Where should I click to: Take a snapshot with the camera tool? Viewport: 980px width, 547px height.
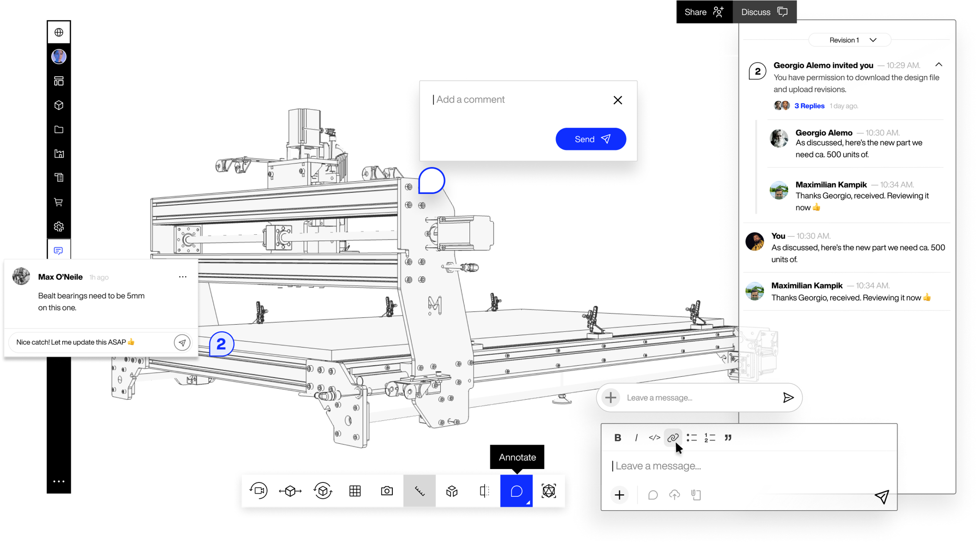click(x=387, y=491)
